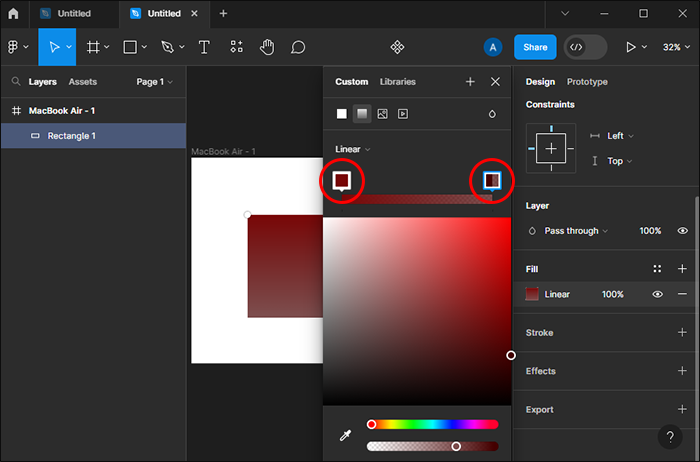Switch to the Libraries tab
Image resolution: width=700 pixels, height=462 pixels.
397,82
